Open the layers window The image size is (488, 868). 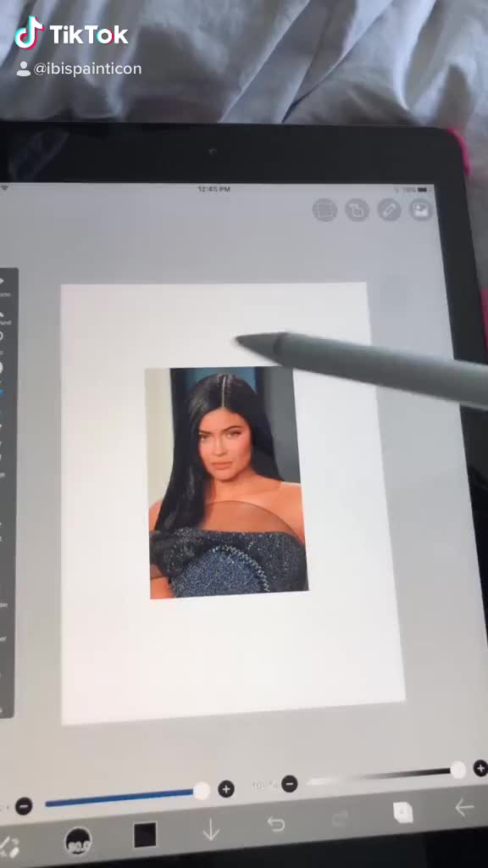click(402, 813)
